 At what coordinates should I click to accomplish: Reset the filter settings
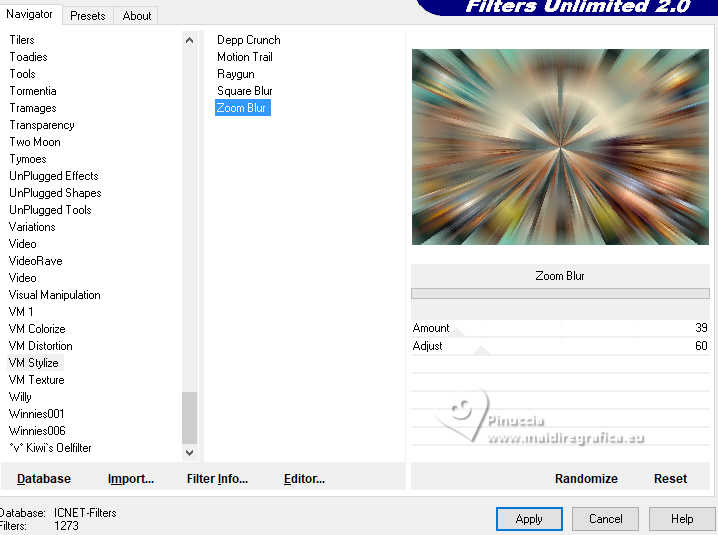tap(670, 479)
